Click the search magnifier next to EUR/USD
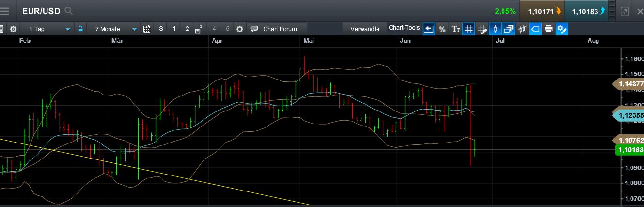This screenshot has width=644, height=207. tap(69, 11)
